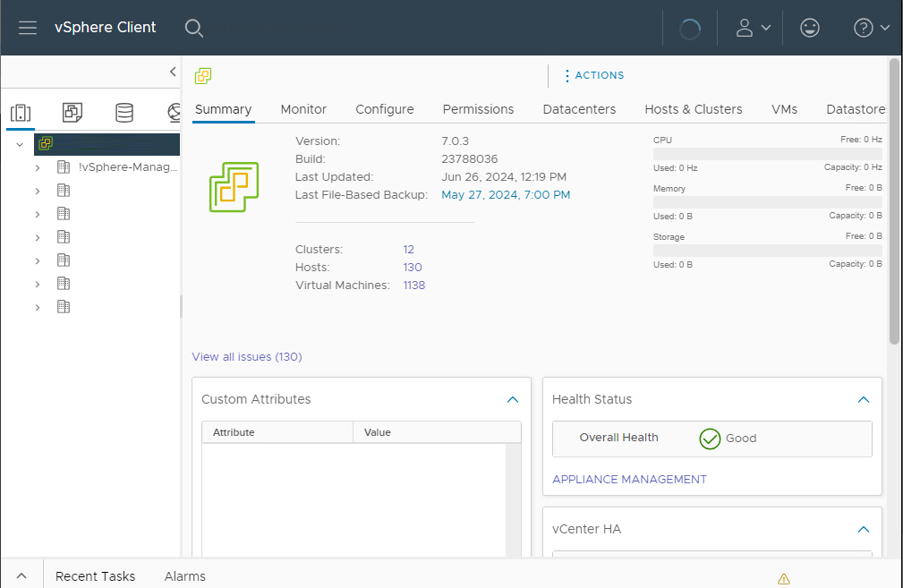Open the Datacenters tab
The height and width of the screenshot is (588, 903).
579,109
